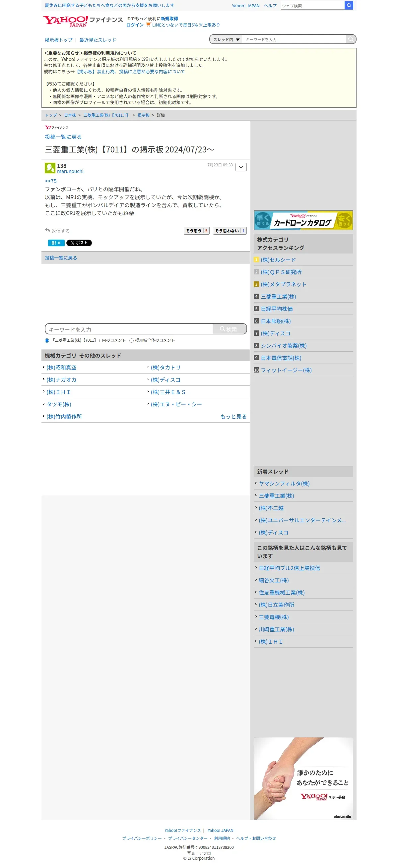Open footer プライバシーポリシー link
398x868 pixels.
(x=142, y=839)
